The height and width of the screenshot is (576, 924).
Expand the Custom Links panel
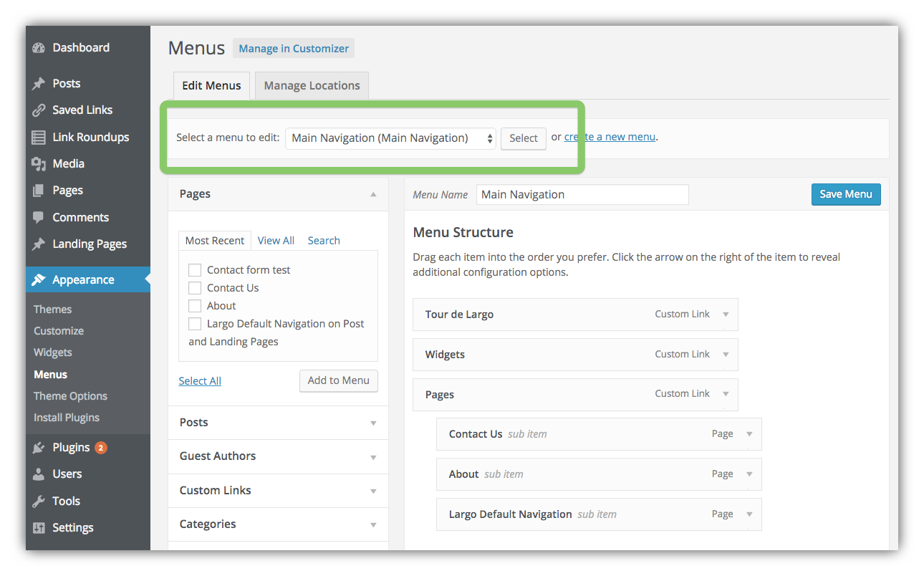(x=373, y=491)
